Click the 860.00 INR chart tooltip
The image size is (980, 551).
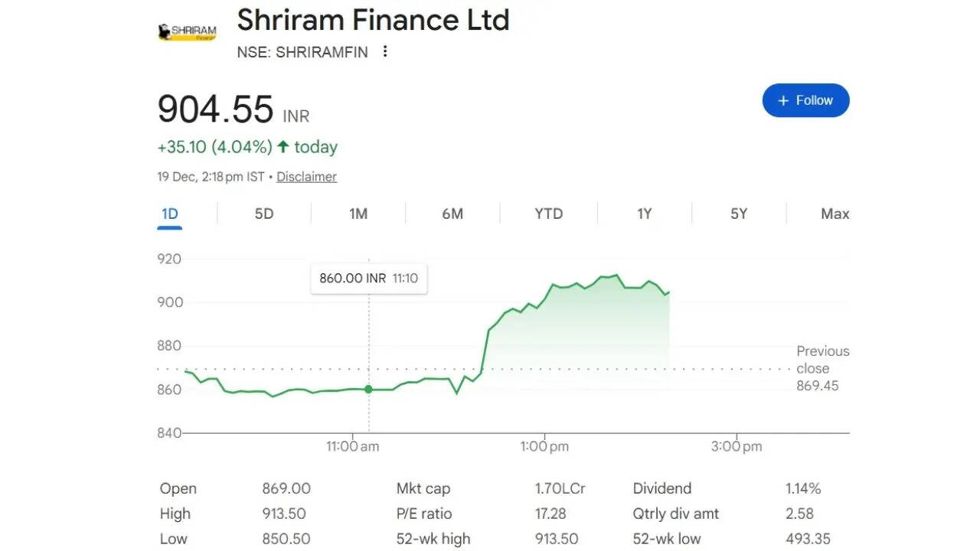point(368,279)
